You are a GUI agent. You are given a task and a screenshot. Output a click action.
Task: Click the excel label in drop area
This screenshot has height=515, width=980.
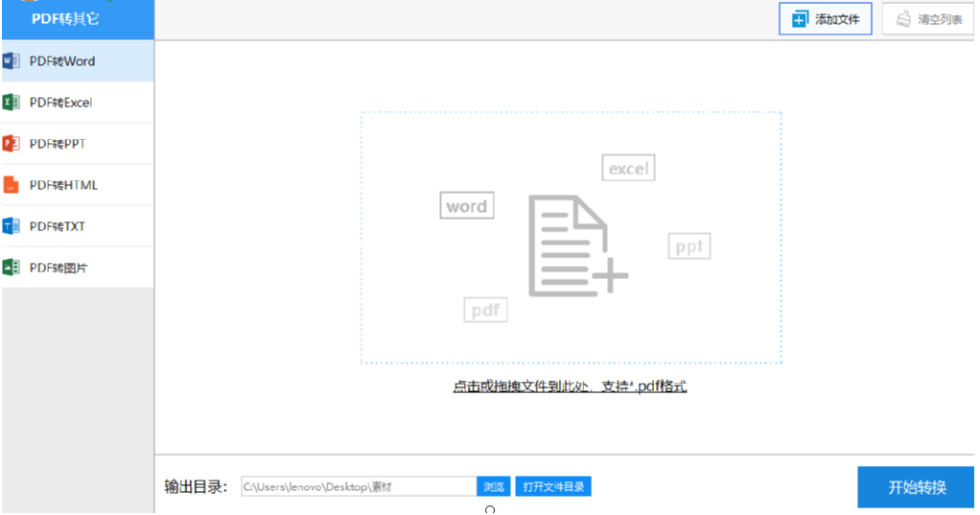click(x=628, y=168)
